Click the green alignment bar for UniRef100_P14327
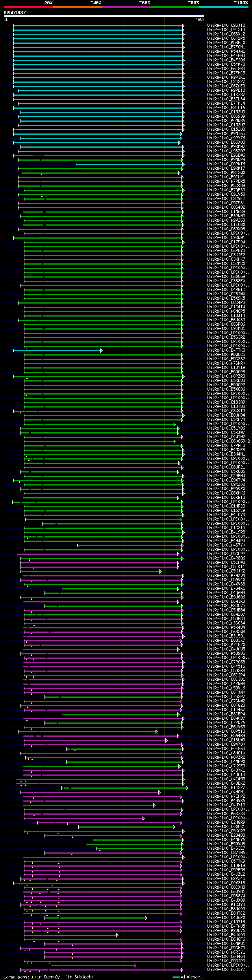Image resolution: width=252 pixels, height=980 pixels. coord(125,788)
